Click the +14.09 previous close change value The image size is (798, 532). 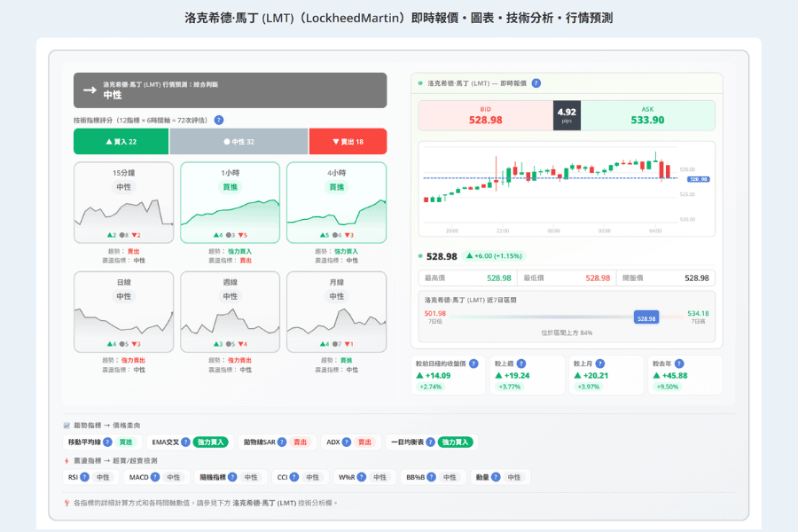434,376
